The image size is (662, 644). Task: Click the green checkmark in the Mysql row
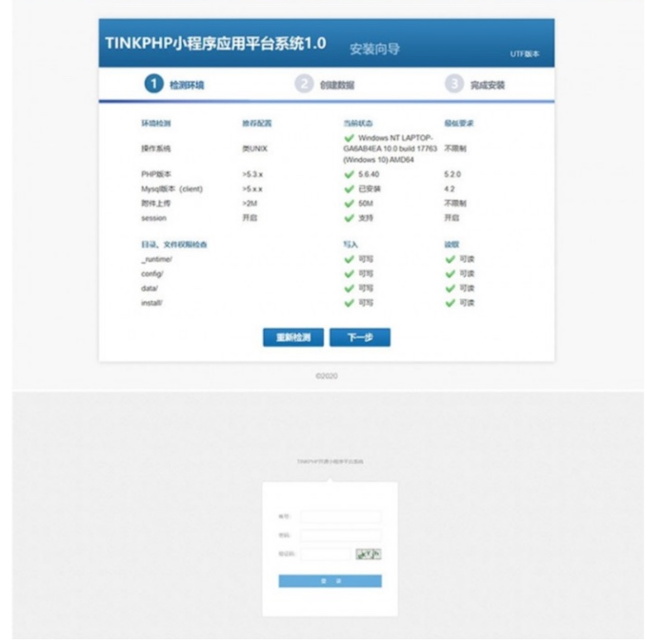(x=350, y=189)
